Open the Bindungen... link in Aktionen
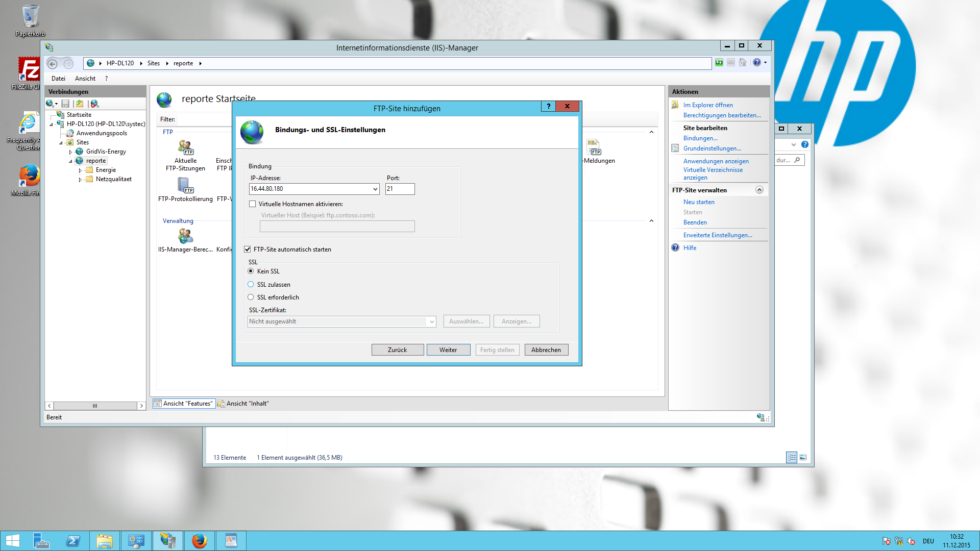The image size is (980, 551). point(700,138)
